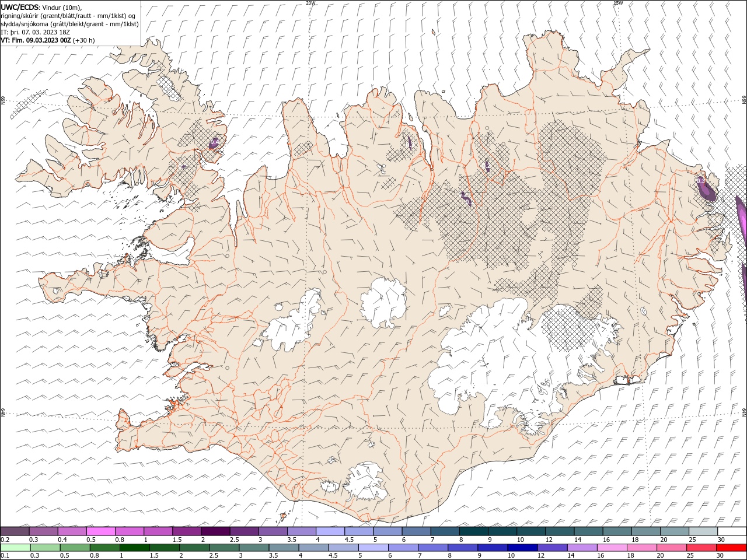Pick lower legend swatch starting at 7

pos(432,548)
